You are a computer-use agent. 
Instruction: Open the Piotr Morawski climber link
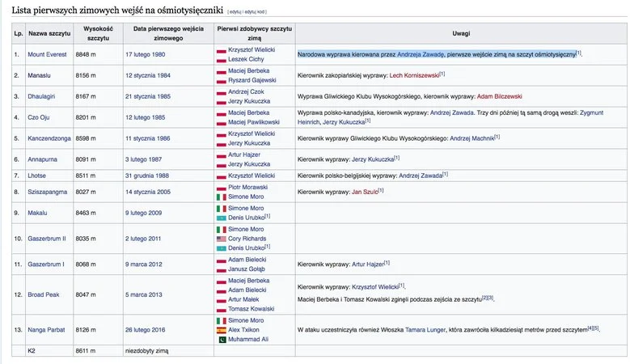[x=247, y=187]
